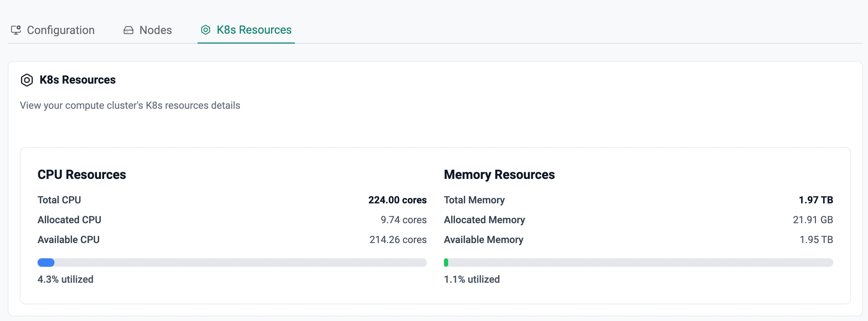Image resolution: width=868 pixels, height=321 pixels.
Task: Switch to the Nodes tab
Action: click(155, 30)
